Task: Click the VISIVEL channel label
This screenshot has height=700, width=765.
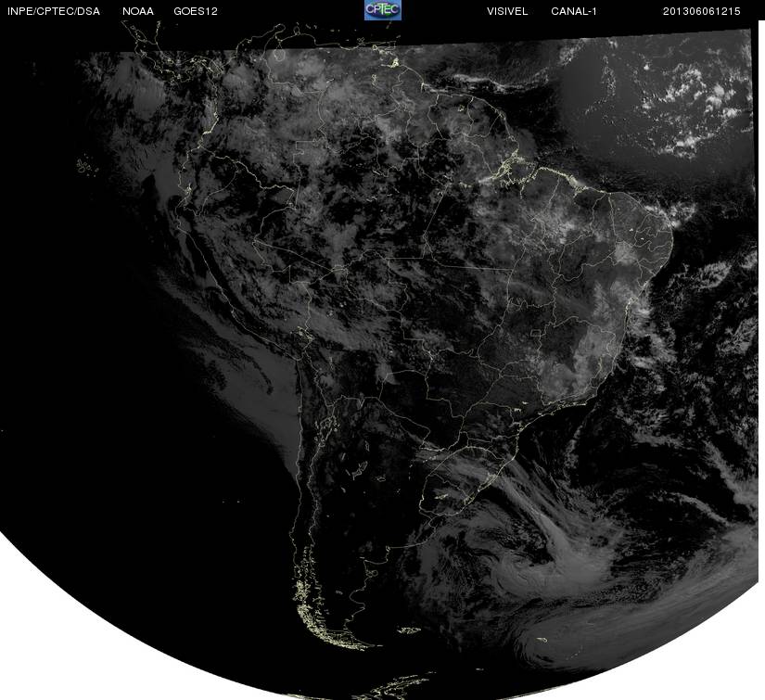Action: click(507, 11)
